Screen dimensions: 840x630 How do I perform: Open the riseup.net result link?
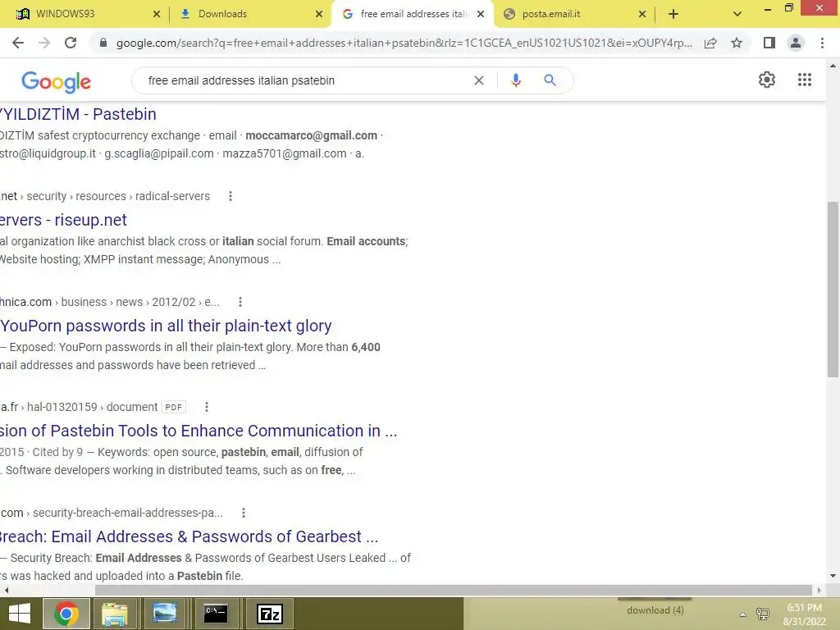pos(63,220)
